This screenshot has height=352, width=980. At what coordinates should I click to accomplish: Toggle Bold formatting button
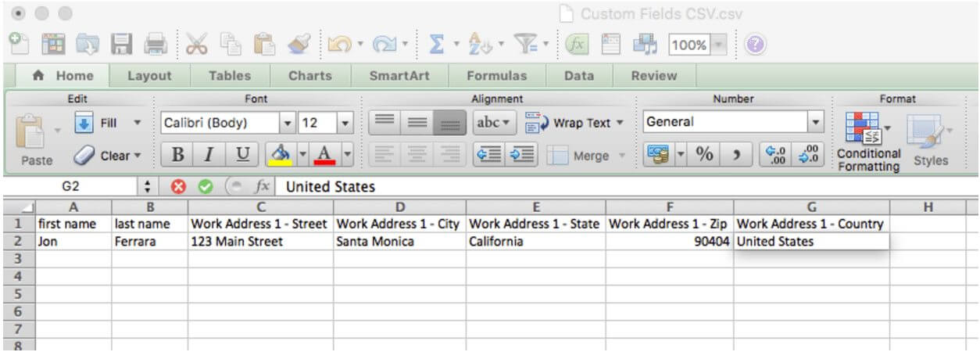177,155
